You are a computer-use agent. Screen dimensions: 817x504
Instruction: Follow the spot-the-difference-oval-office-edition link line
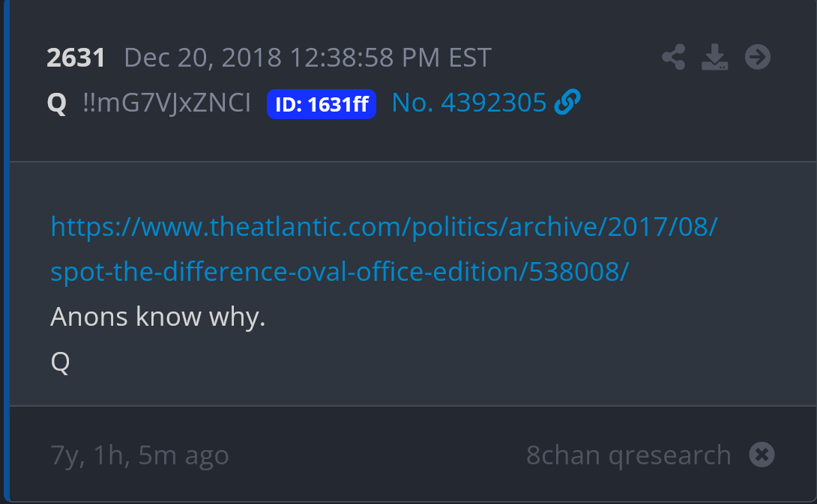point(340,272)
